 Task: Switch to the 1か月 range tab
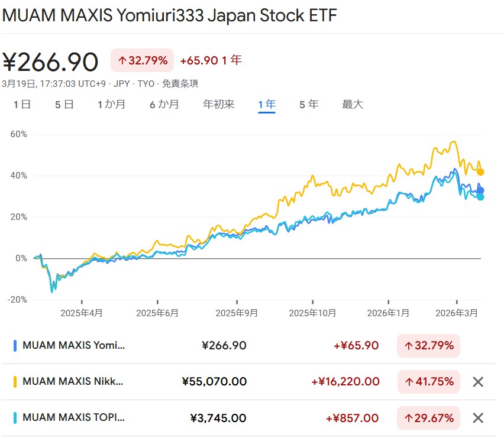pos(112,105)
